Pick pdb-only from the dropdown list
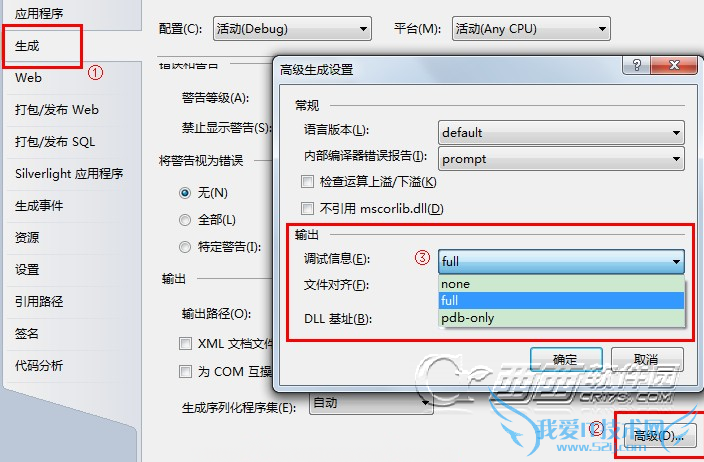704x462 pixels. click(x=561, y=318)
